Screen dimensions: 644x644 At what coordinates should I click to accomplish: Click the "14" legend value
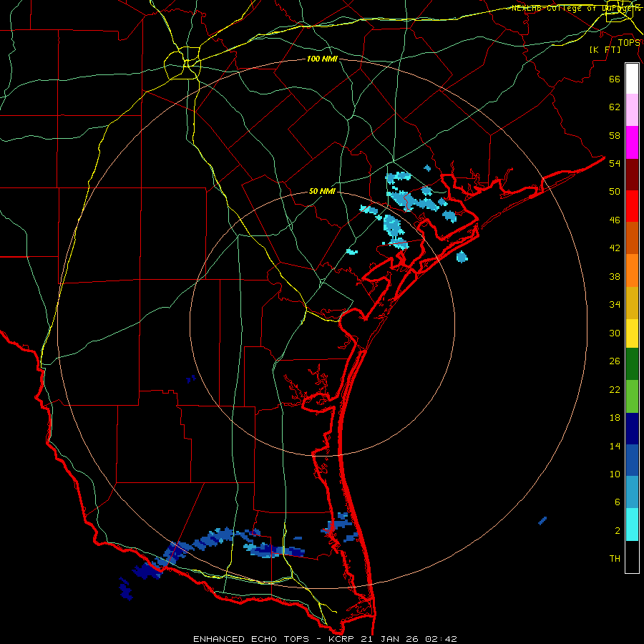(615, 446)
